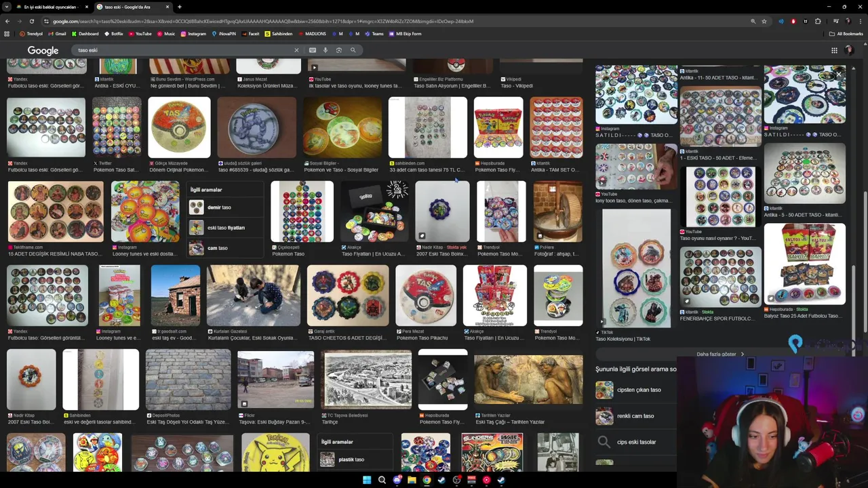This screenshot has width=868, height=488.
Task: Open the YouTube bookmark
Action: (140, 34)
